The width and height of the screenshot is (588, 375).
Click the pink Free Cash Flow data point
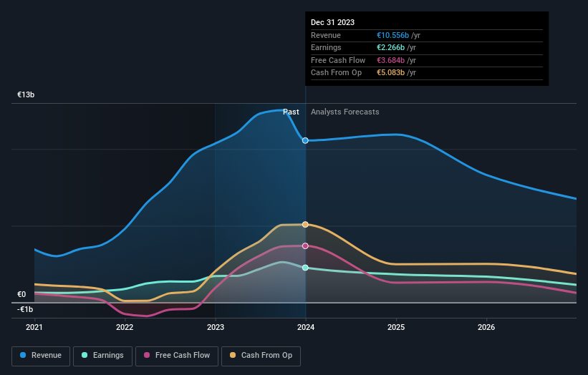point(305,245)
